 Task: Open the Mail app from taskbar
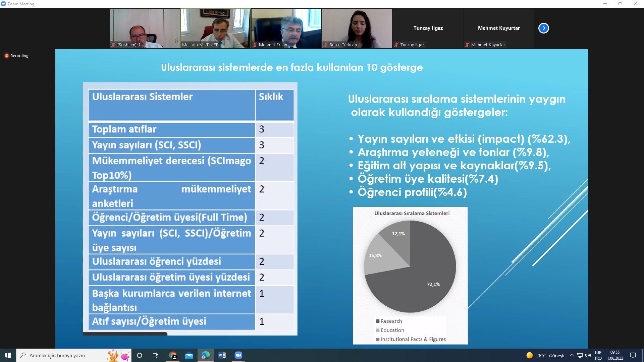pos(189,355)
